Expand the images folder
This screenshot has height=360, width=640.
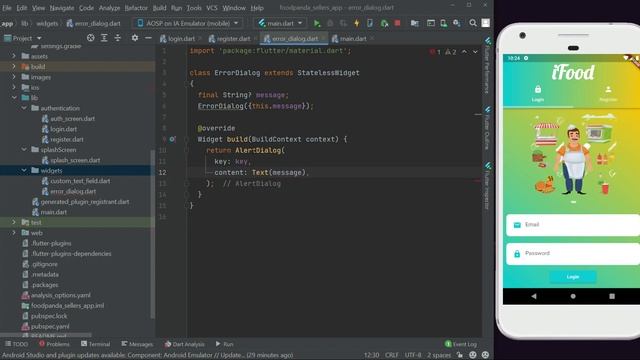[x=13, y=77]
